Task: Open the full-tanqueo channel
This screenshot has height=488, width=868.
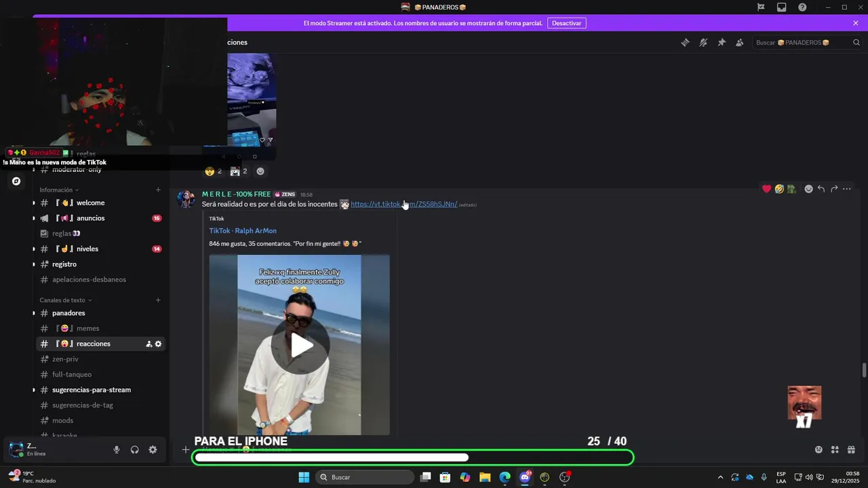Action: [x=100, y=374]
